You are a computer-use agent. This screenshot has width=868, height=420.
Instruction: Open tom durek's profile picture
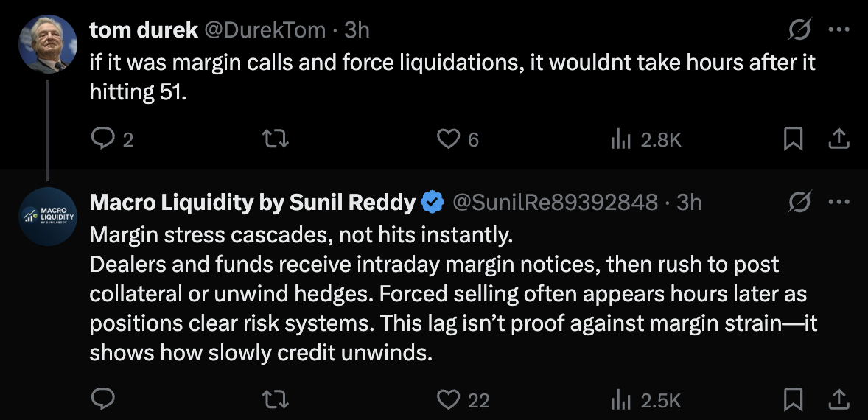[48, 44]
